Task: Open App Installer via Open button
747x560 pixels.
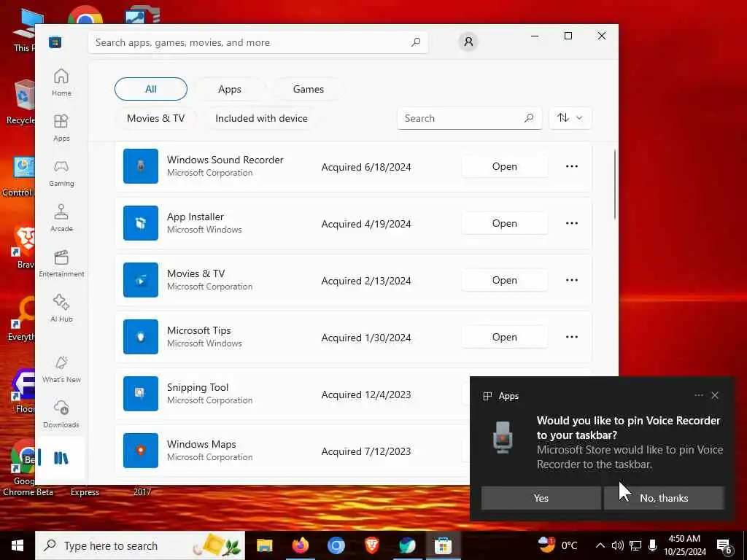Action: pyautogui.click(x=505, y=223)
